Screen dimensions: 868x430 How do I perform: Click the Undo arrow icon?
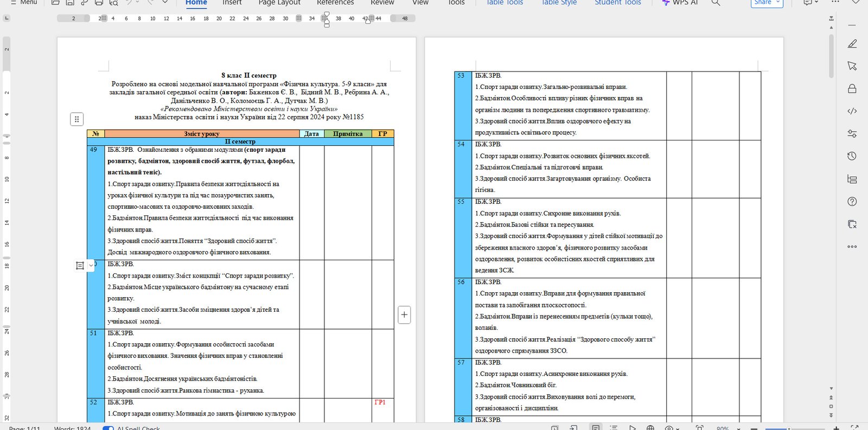pyautogui.click(x=129, y=2)
